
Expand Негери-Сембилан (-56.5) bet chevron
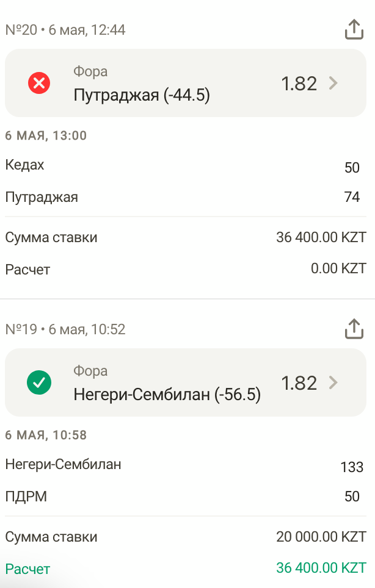tap(333, 382)
